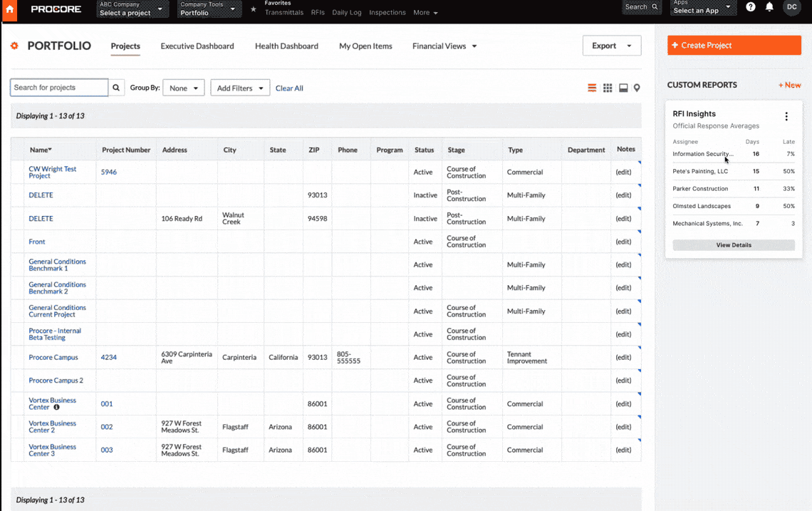812x511 pixels.
Task: Click the project search magnifier button
Action: point(116,88)
